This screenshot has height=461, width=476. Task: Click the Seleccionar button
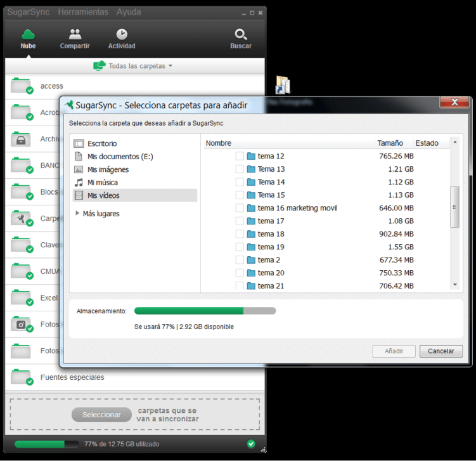click(x=101, y=415)
